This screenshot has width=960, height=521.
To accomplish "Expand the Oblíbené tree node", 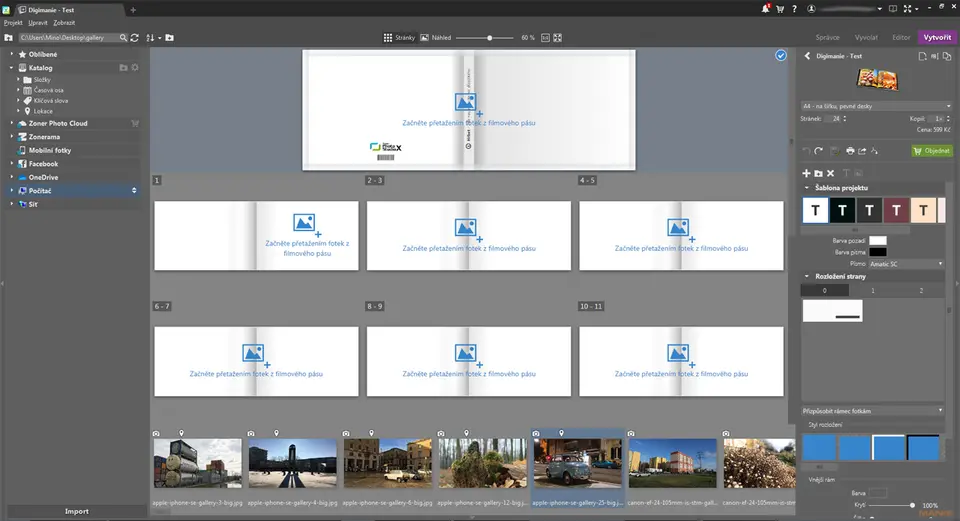I will coord(12,54).
